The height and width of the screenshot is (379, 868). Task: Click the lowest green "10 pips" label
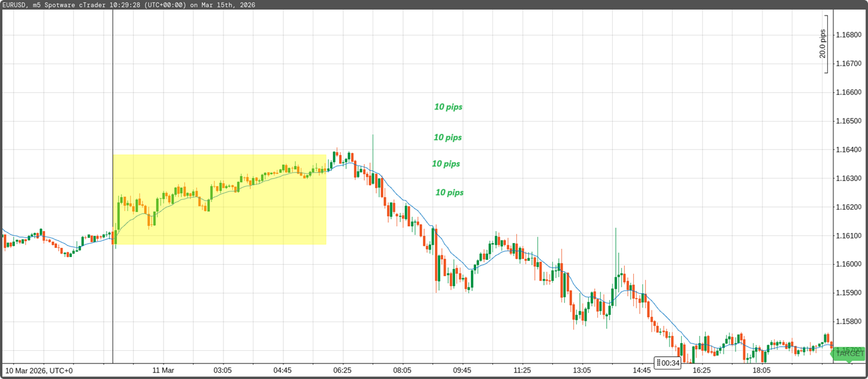449,192
